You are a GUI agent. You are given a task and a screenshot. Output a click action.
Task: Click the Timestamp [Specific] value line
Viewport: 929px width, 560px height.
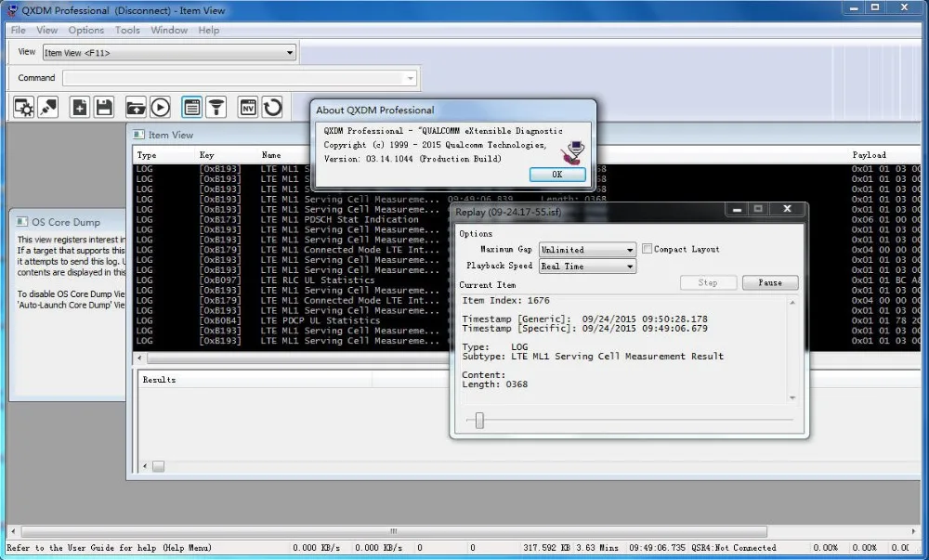pyautogui.click(x=584, y=328)
